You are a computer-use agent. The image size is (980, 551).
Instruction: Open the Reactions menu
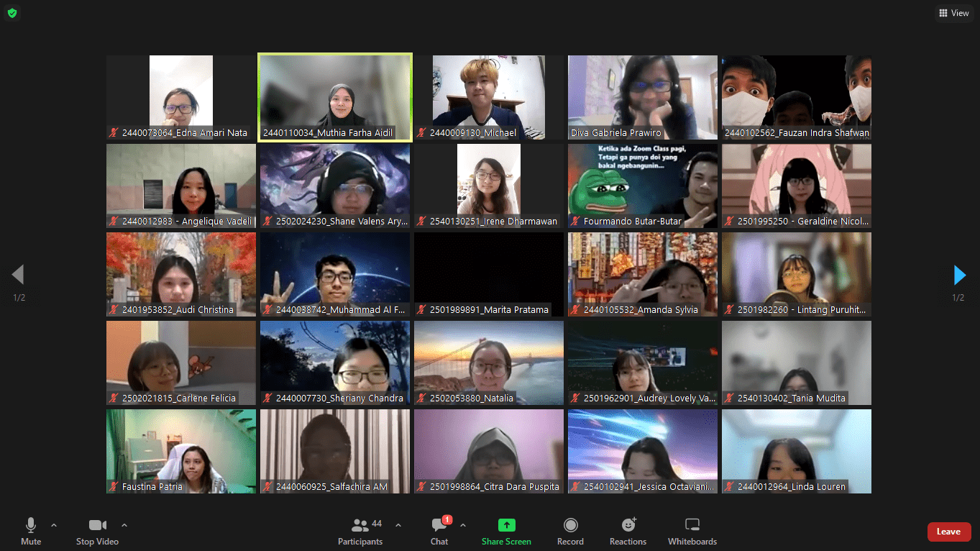tap(628, 531)
